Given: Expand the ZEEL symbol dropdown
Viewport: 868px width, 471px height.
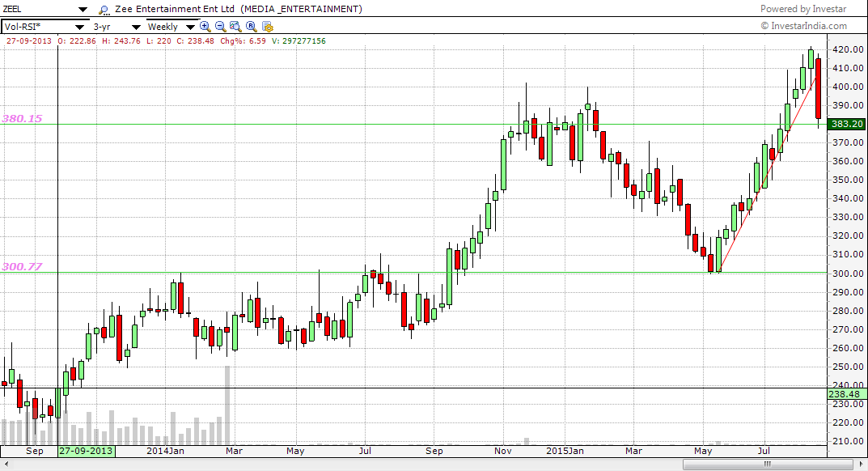Looking at the screenshot, I should [x=83, y=10].
